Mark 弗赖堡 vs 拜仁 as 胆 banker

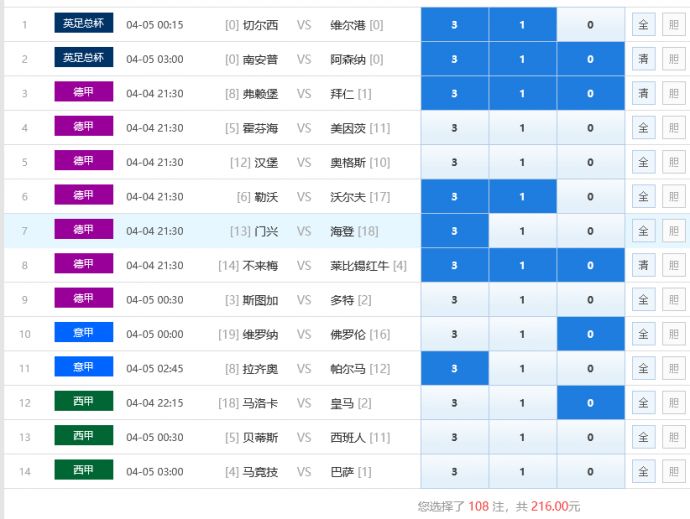point(673,94)
